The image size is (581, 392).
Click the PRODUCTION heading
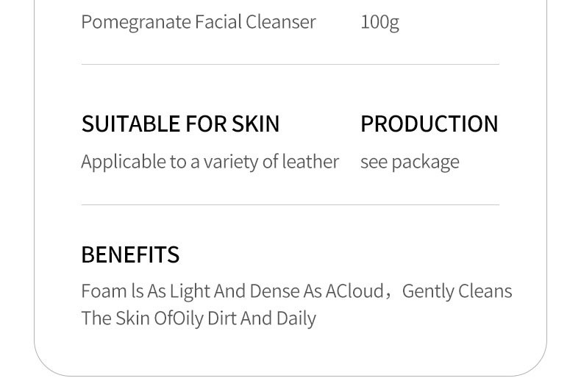(429, 124)
